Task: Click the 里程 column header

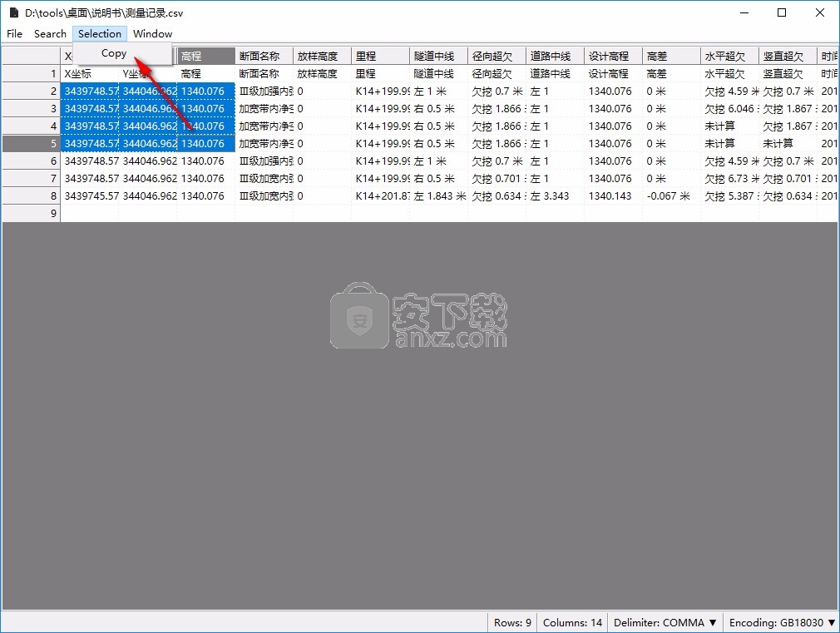Action: (380, 57)
